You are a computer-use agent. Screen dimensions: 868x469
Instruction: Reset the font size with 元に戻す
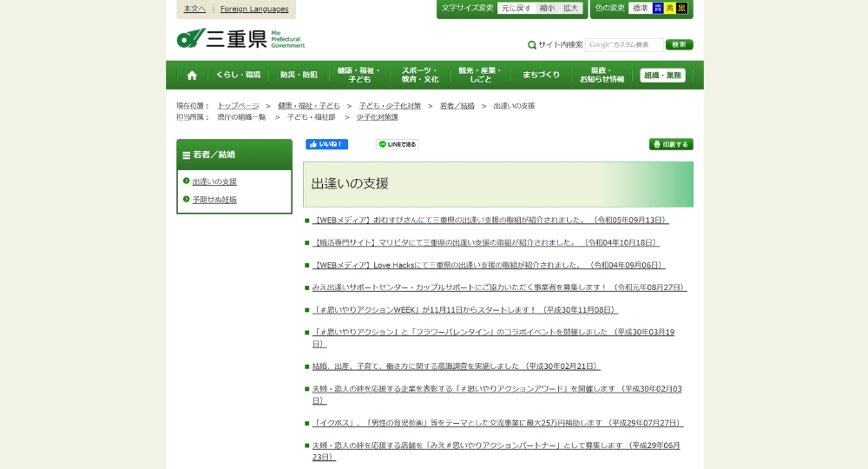click(516, 9)
